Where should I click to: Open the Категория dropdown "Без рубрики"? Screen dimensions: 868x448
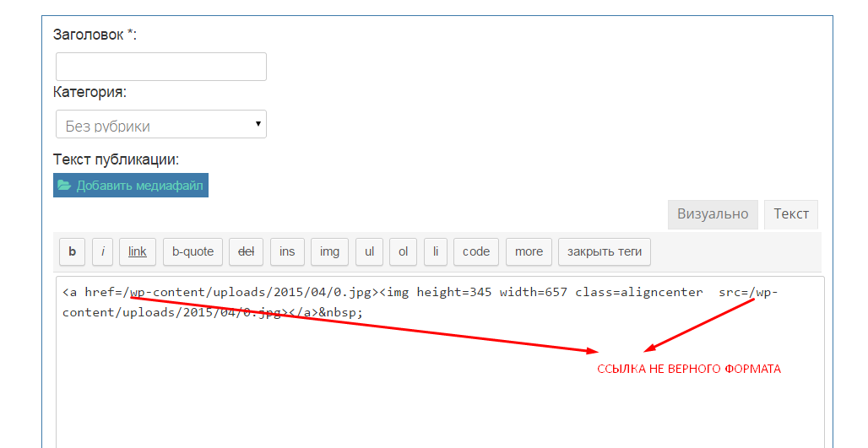161,124
